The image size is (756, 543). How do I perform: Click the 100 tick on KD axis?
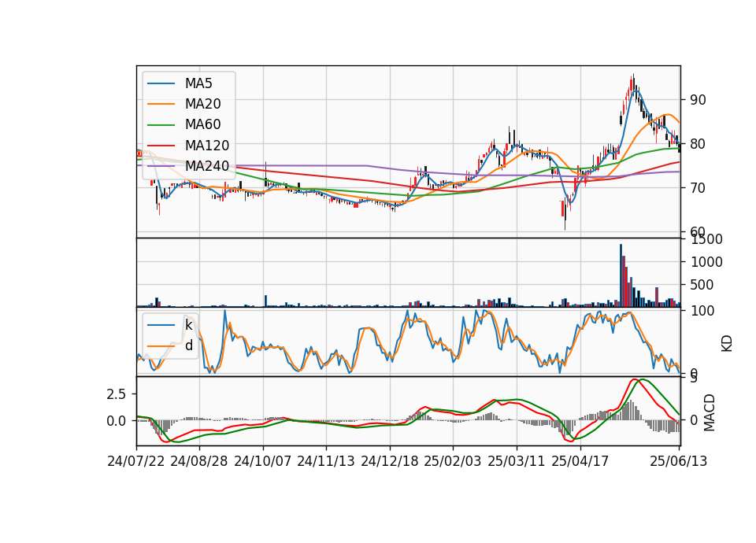click(702, 311)
